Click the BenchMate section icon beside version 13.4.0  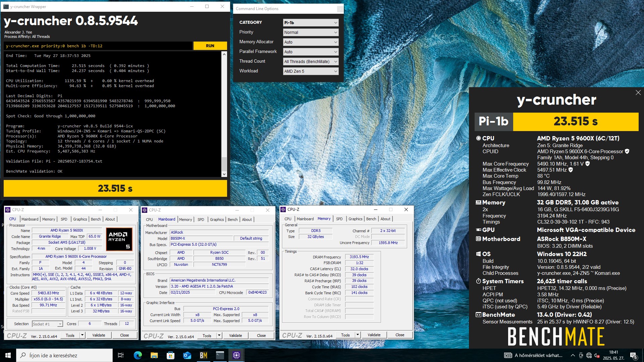click(478, 315)
